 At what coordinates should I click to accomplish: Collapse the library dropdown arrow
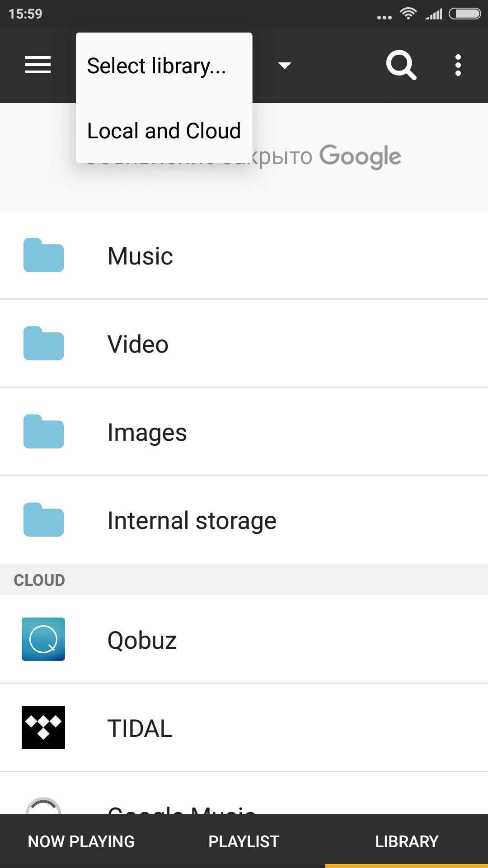pyautogui.click(x=284, y=66)
